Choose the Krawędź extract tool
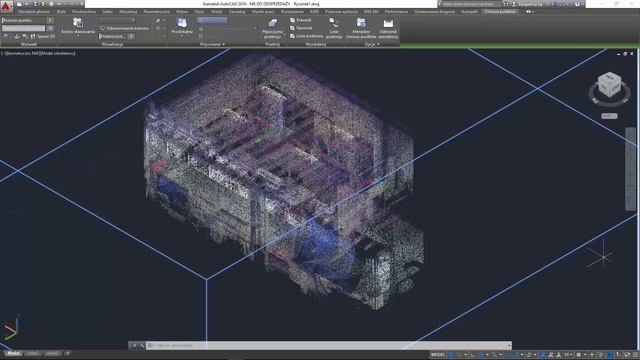The image size is (640, 360). (301, 20)
